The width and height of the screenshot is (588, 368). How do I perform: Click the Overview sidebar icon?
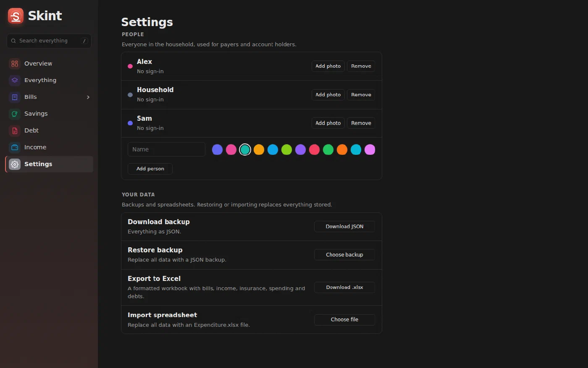[15, 64]
